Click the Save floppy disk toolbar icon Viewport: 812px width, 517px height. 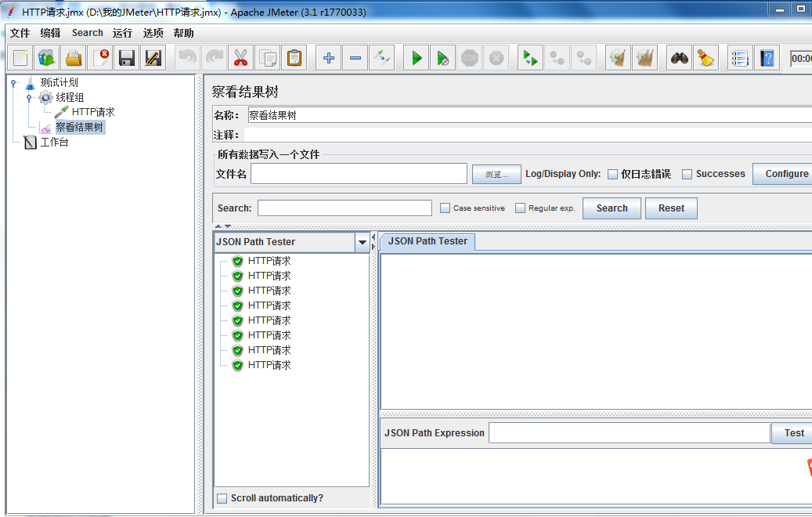click(126, 57)
